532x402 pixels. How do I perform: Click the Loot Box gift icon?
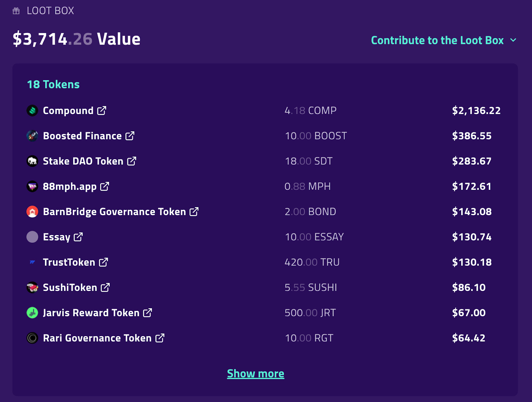[16, 11]
